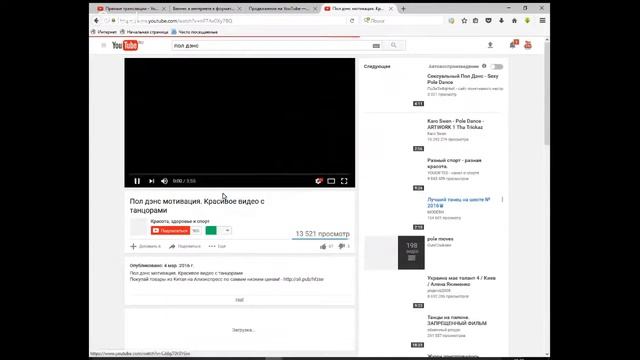The height and width of the screenshot is (360, 640).
Task: Mute the video volume
Action: (164, 181)
